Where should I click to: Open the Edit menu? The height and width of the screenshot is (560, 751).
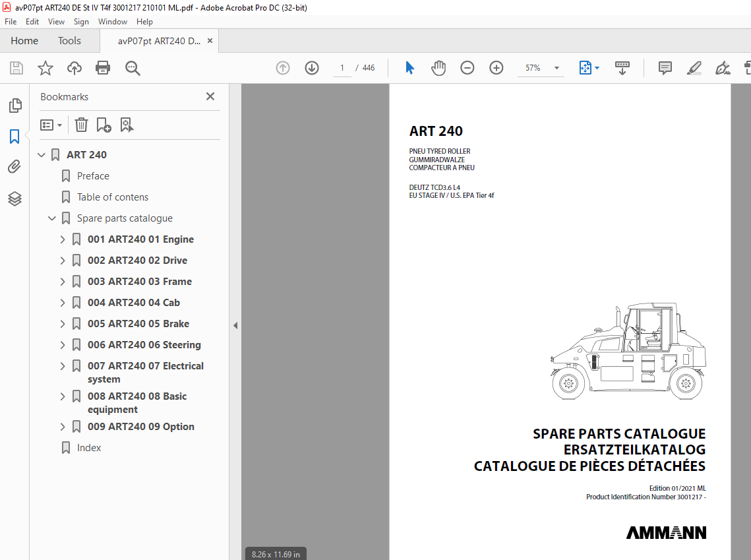coord(32,22)
